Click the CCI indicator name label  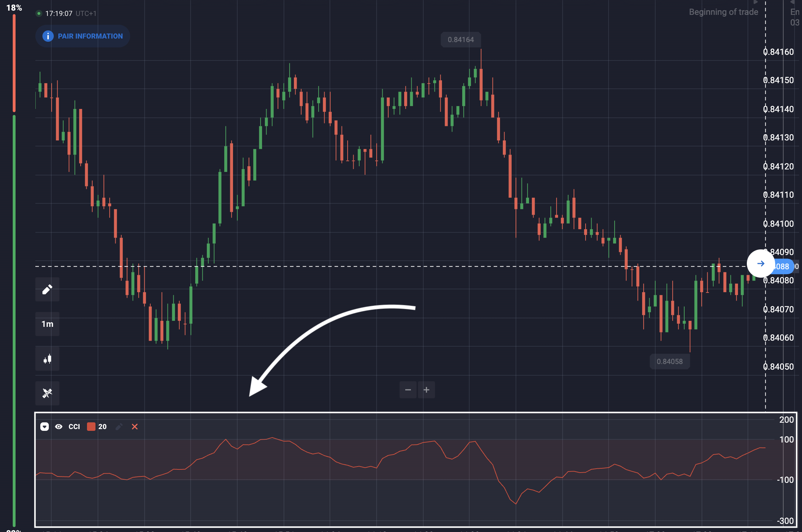(x=74, y=427)
